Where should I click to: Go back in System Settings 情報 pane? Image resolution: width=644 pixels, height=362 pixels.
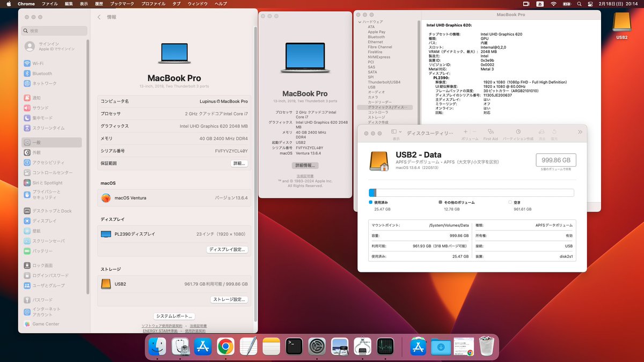click(99, 17)
